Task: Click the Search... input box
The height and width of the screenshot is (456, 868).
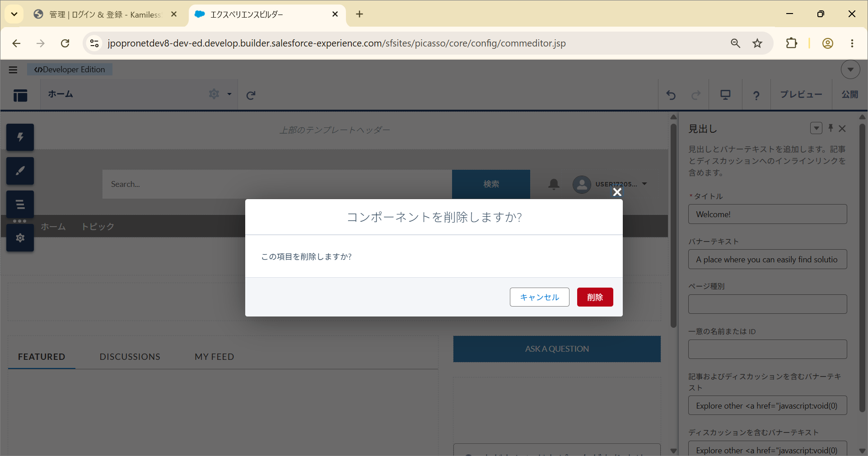Action: [277, 184]
